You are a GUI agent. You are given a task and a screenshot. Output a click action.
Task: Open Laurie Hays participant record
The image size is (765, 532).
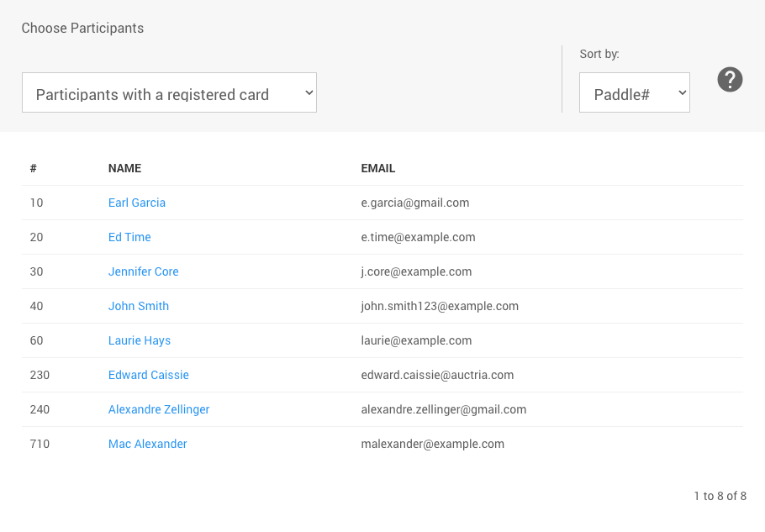point(140,340)
